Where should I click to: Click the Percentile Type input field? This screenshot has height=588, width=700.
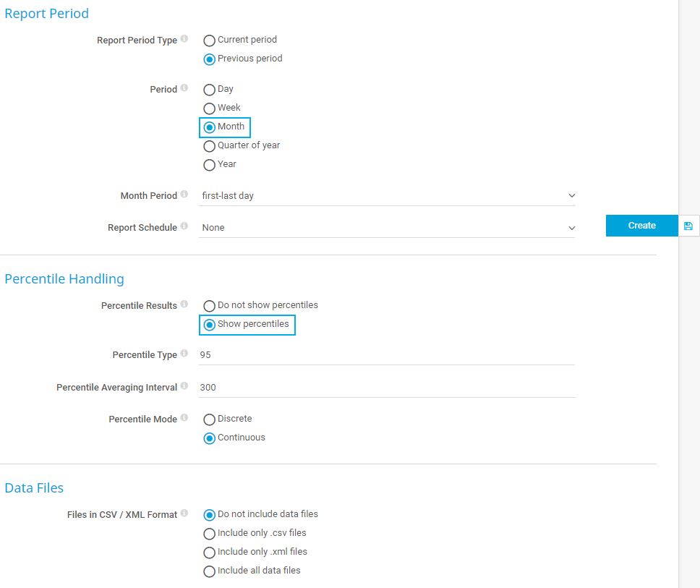click(388, 355)
